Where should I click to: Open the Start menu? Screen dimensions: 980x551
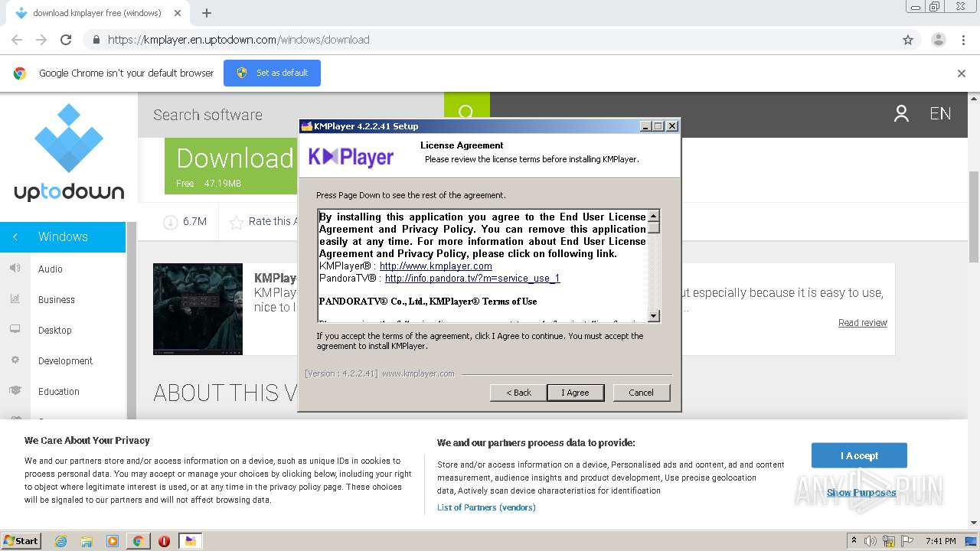click(21, 541)
